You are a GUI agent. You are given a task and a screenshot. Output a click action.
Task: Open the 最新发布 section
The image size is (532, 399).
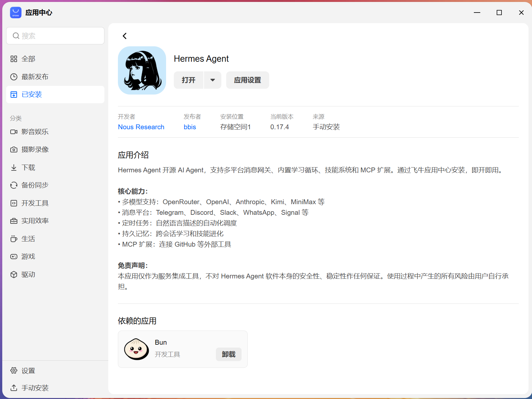coord(55,77)
